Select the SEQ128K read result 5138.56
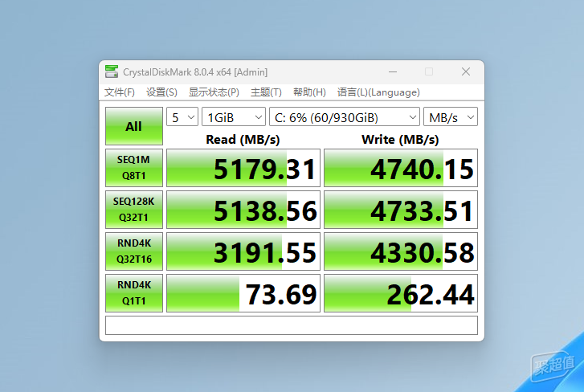Image resolution: width=584 pixels, height=392 pixels. pyautogui.click(x=243, y=210)
